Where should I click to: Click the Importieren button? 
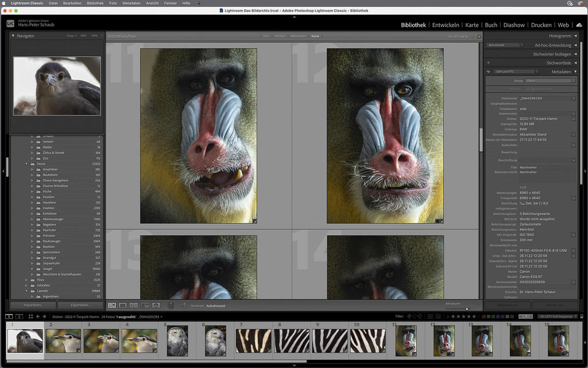33,305
